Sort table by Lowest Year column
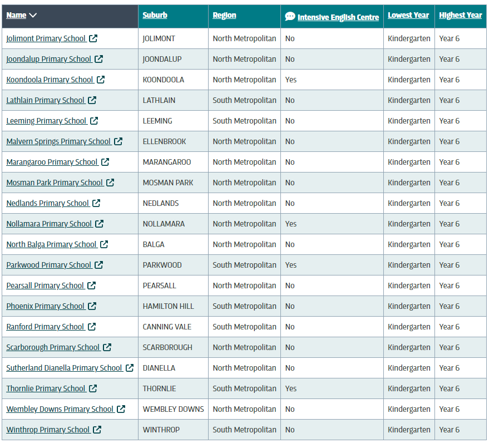 click(408, 15)
